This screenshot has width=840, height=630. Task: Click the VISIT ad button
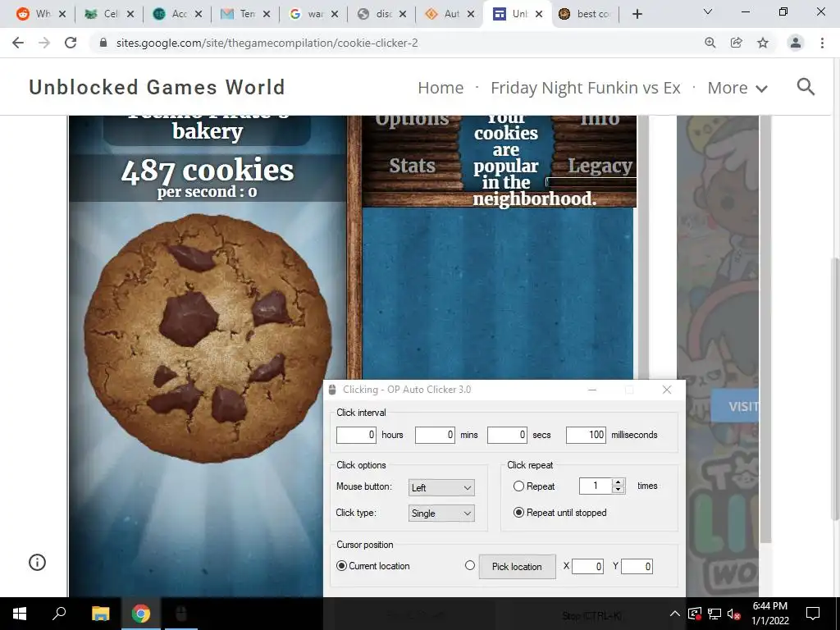pyautogui.click(x=734, y=406)
